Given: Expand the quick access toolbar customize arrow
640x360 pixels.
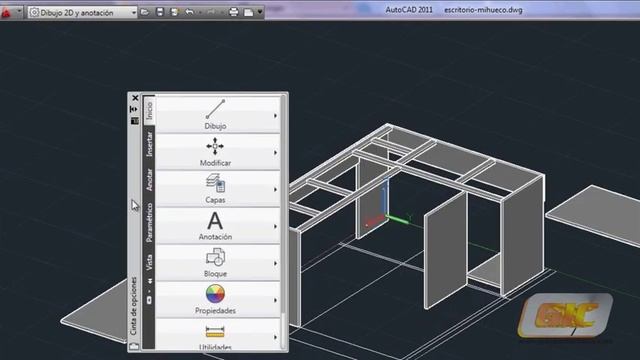Looking at the screenshot, I should click(x=260, y=12).
